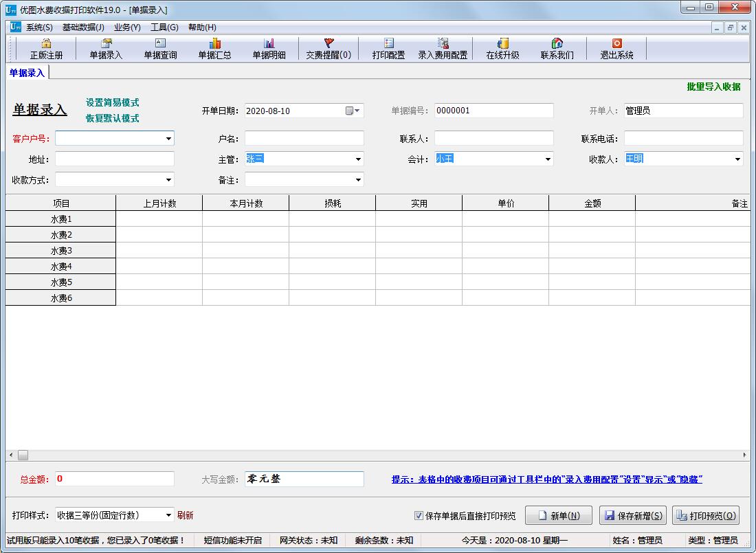The image size is (756, 553).
Task: Click the 联系我们 contact icon
Action: [x=557, y=48]
